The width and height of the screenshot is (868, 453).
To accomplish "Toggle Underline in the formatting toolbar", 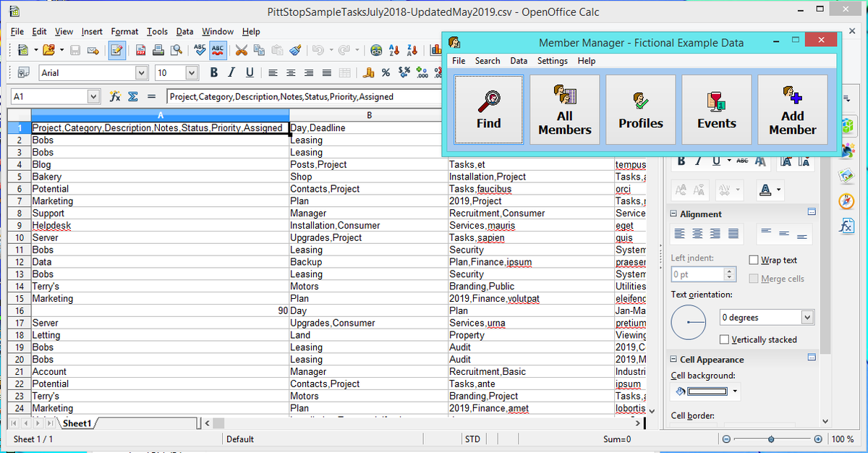I will 250,72.
